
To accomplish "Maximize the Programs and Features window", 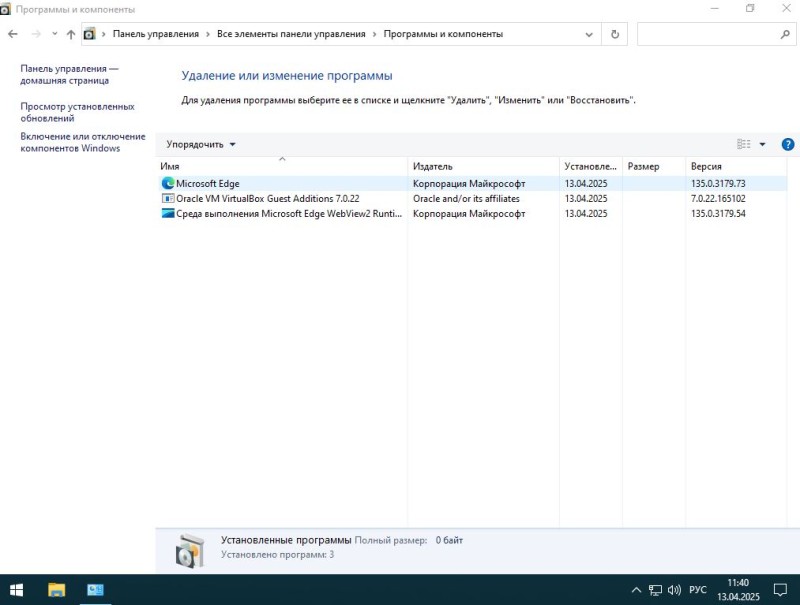I will click(750, 9).
